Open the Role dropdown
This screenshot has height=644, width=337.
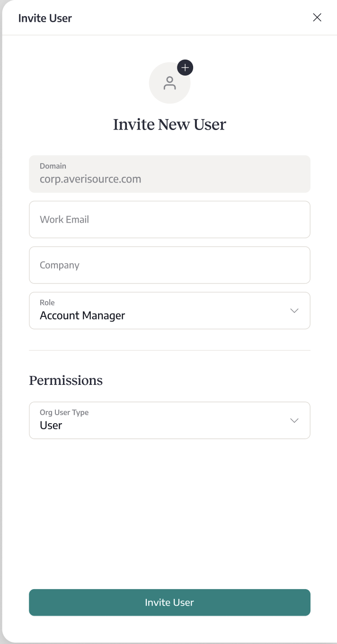[169, 311]
